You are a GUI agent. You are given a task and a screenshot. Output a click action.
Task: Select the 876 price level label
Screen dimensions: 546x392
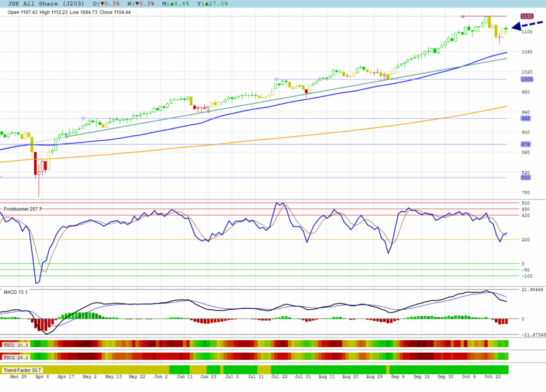pos(526,145)
